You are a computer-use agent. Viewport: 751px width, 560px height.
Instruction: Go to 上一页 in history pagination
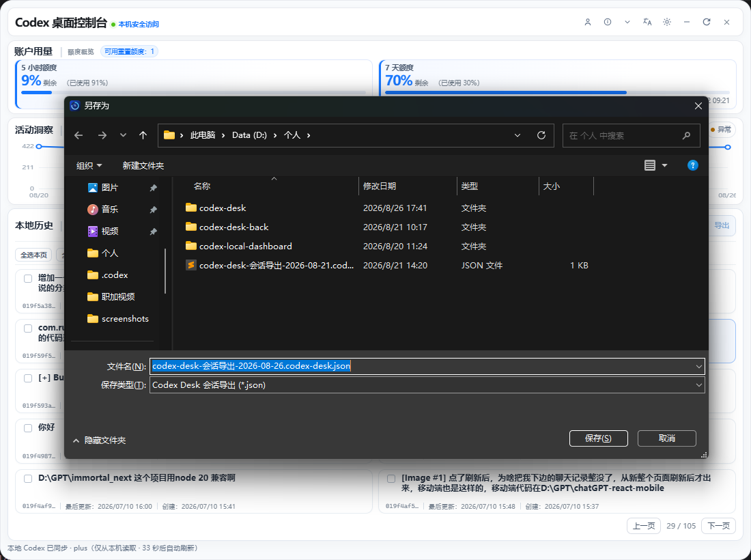click(644, 526)
